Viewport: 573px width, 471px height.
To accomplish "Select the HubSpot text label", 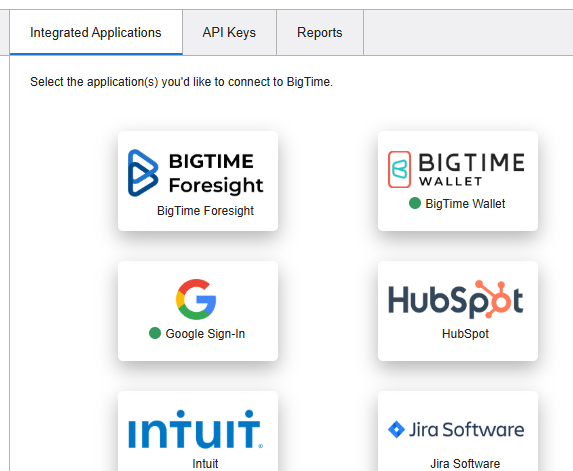I will 465,334.
